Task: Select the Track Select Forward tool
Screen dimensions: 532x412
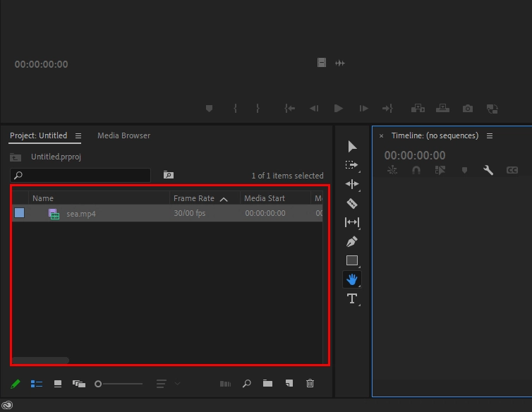Action: [x=352, y=165]
